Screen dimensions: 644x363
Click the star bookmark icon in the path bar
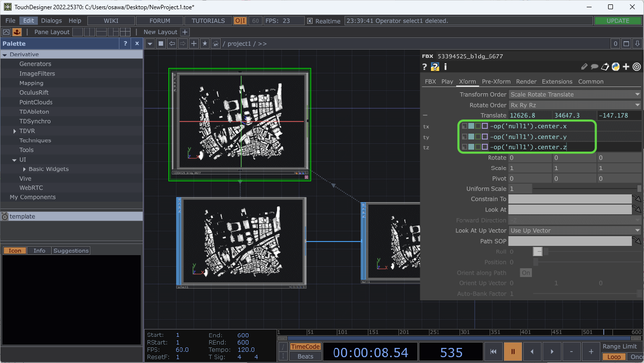(x=204, y=43)
